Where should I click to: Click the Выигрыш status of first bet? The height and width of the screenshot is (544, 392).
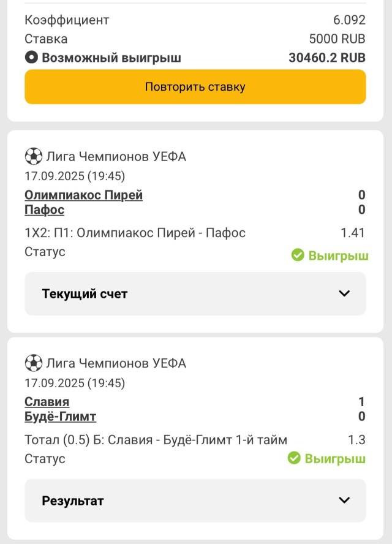click(x=338, y=255)
